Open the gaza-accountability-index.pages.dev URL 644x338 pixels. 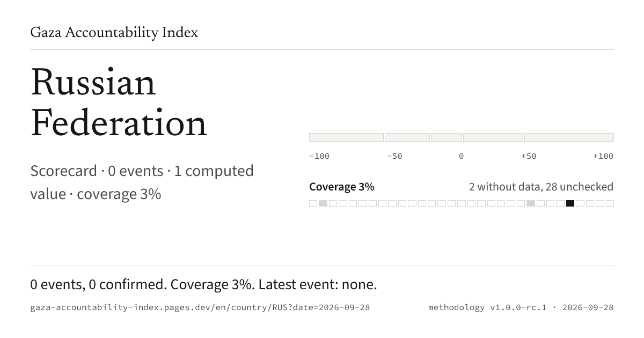pos(200,307)
